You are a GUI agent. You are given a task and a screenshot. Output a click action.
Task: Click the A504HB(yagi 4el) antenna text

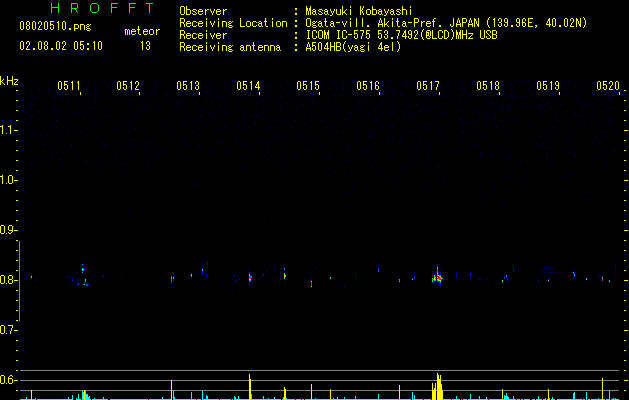(353, 47)
